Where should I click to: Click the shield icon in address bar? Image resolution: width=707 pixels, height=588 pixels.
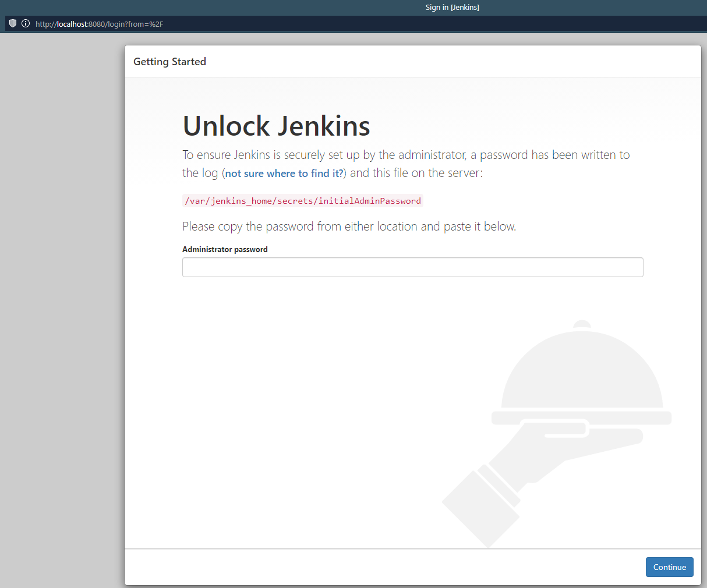[x=13, y=23]
